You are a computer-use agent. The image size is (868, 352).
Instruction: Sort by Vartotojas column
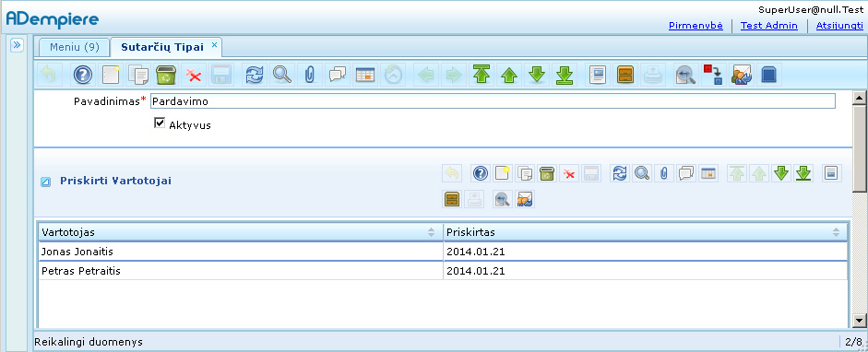[240, 232]
